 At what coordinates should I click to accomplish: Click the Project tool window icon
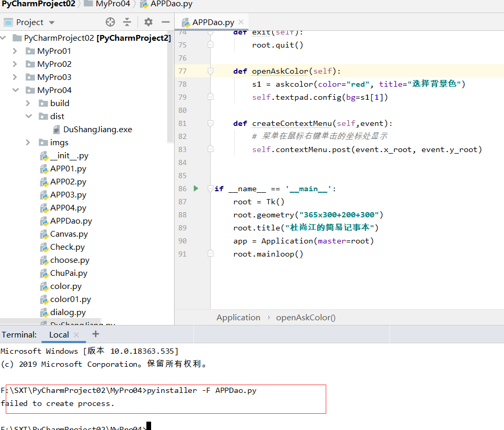pos(8,22)
